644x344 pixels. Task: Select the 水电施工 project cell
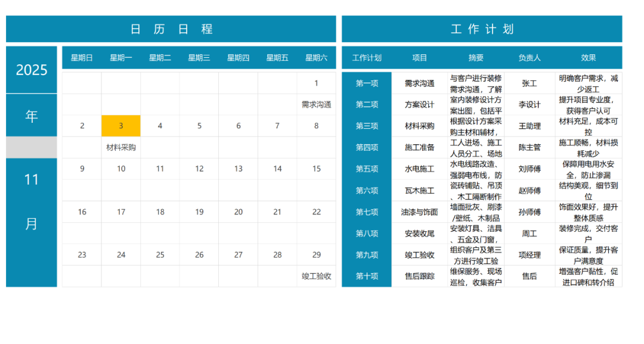click(420, 169)
